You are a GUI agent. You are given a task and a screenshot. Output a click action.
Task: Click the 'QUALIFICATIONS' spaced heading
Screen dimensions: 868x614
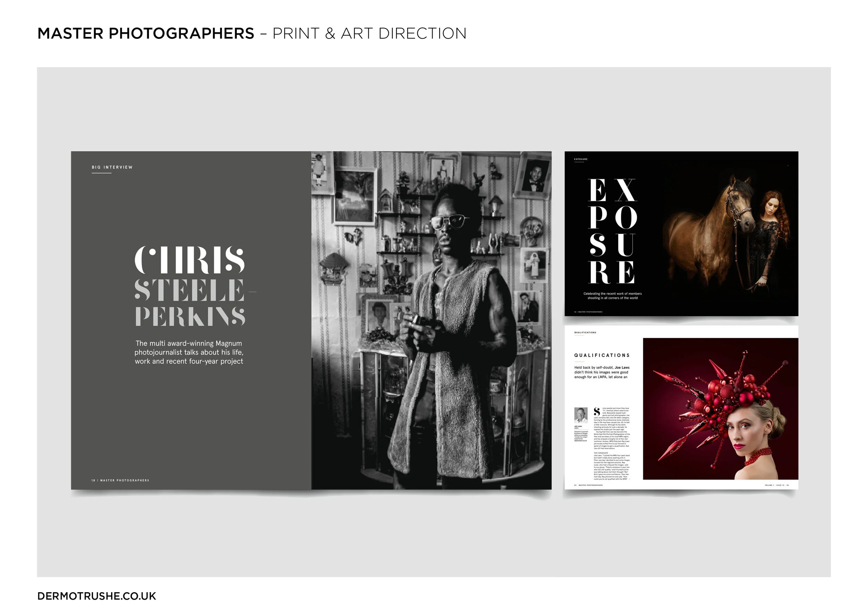tap(602, 355)
